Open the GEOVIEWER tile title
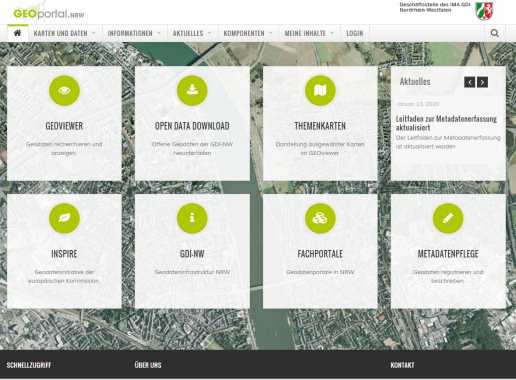This screenshot has width=516, height=380. tap(64, 126)
